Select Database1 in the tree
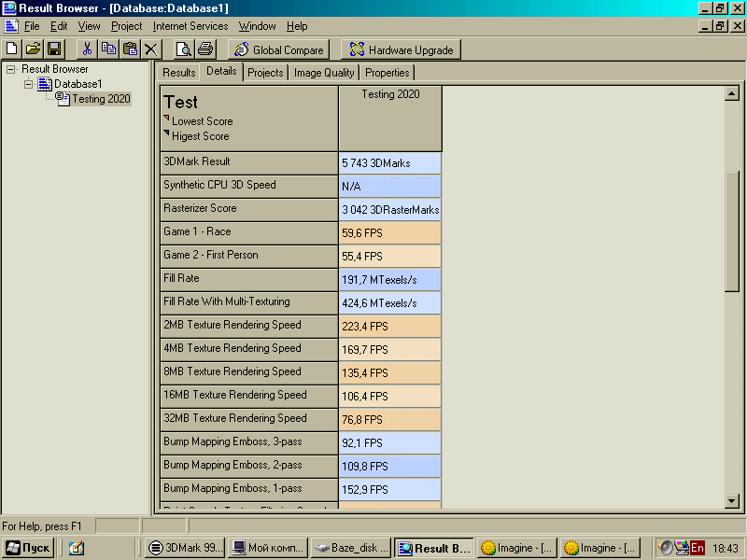This screenshot has height=560, width=747. (78, 84)
